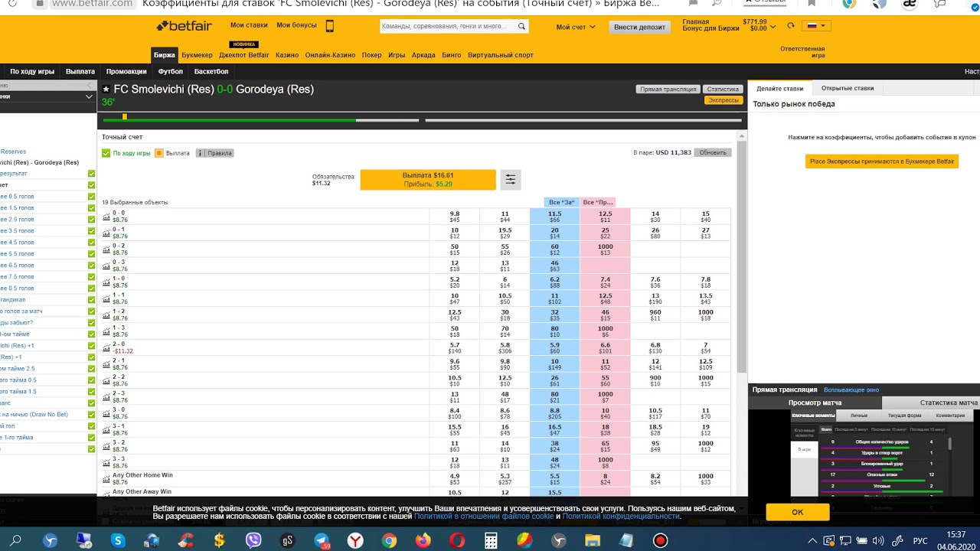Click the Внести депозит button

tap(640, 27)
